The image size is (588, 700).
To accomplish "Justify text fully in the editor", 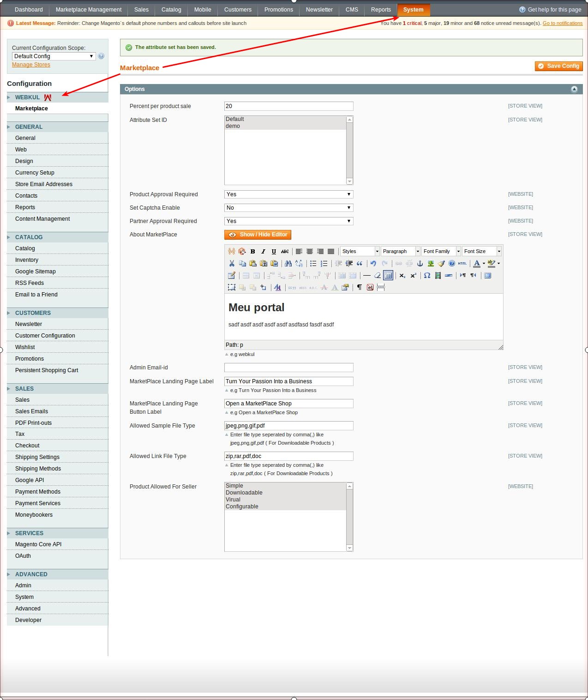I will pyautogui.click(x=331, y=251).
